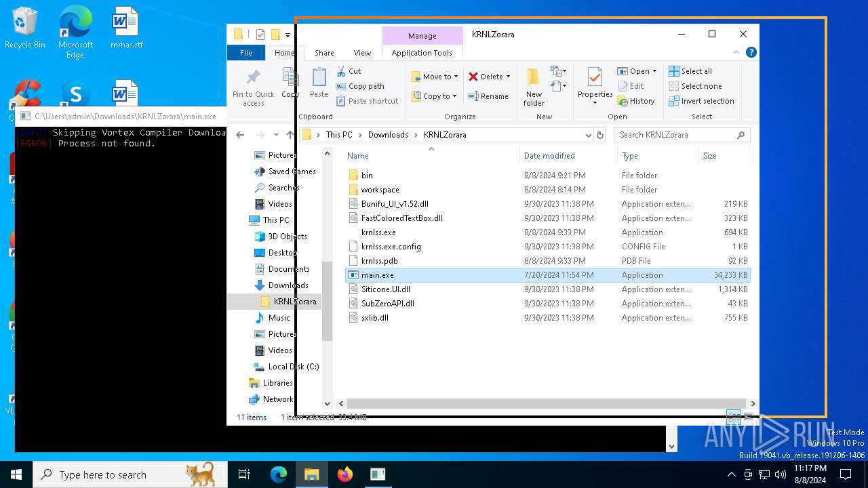The width and height of the screenshot is (868, 488).
Task: Switch to details view layout
Action: coord(733,417)
